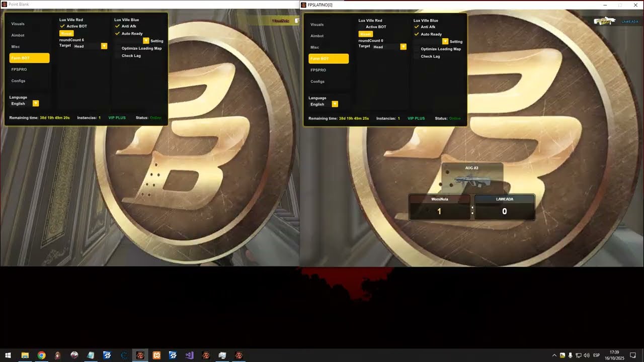Expand the Target Head dropdown in the Point Blank window
Image resolution: width=644 pixels, height=362 pixels.
[104, 46]
